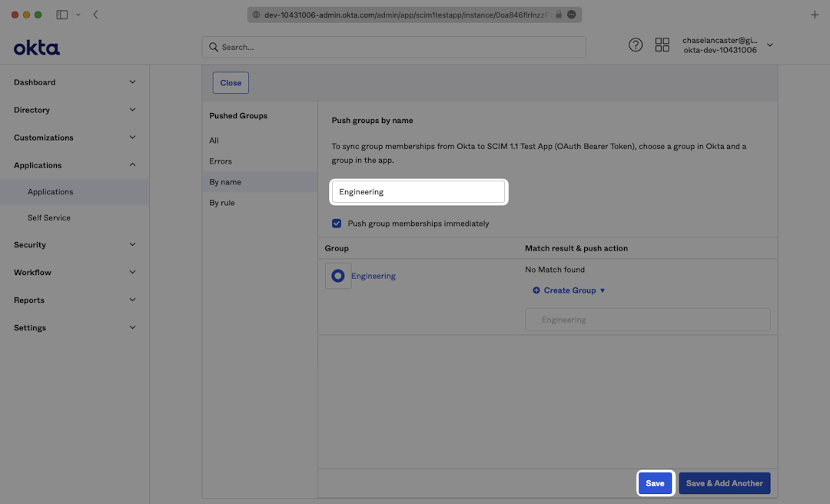Collapse the Applications menu section
This screenshot has height=504, width=830.
[x=75, y=165]
